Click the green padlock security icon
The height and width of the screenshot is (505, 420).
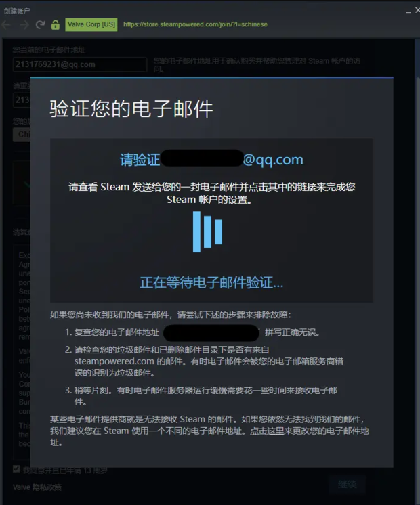click(56, 25)
